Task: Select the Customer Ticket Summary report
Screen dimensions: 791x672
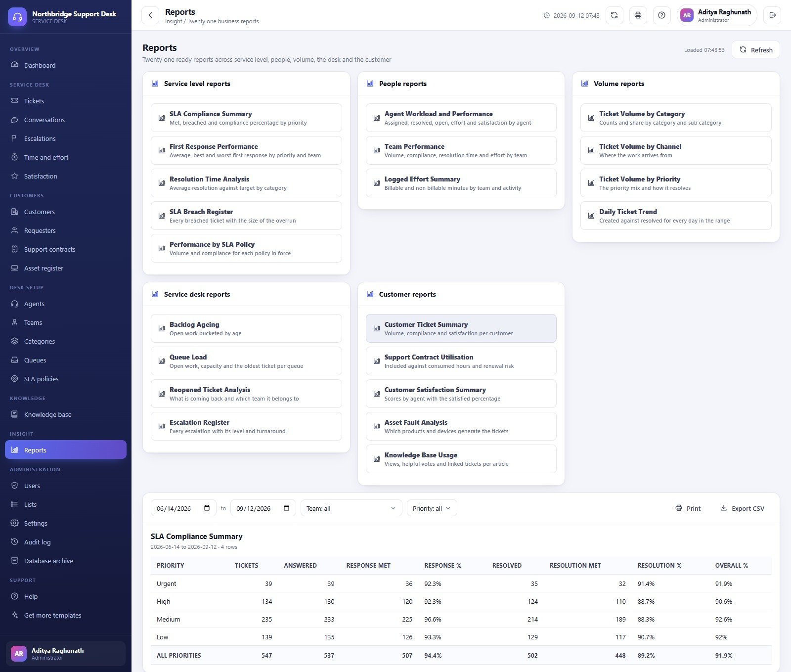Action: (461, 328)
